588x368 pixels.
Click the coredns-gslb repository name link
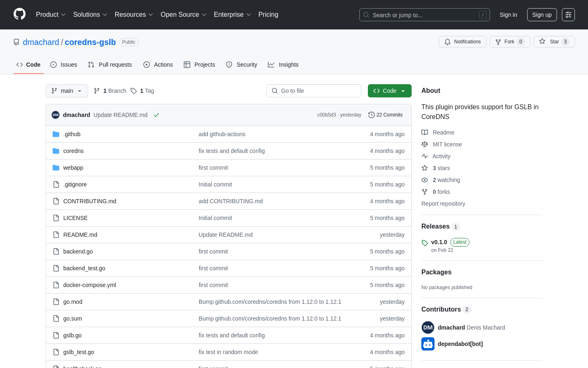pos(90,42)
